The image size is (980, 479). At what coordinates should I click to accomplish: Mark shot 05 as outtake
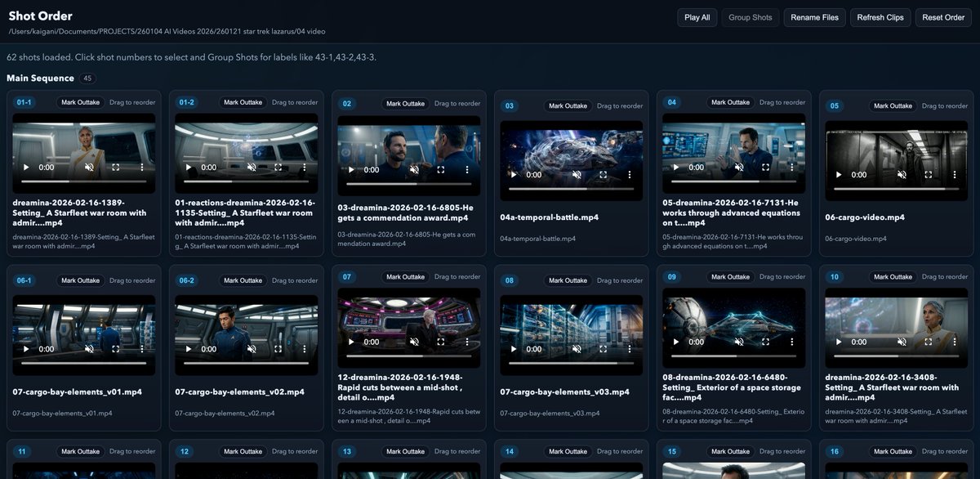click(893, 106)
